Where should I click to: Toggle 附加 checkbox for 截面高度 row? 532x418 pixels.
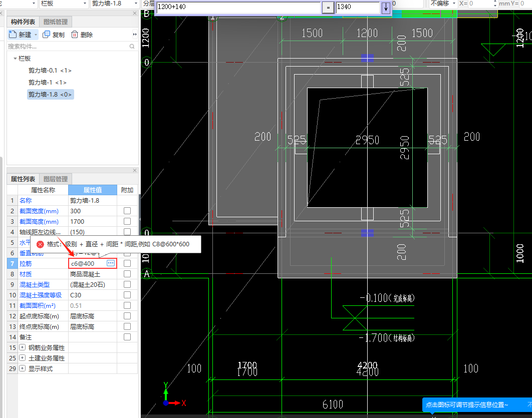tap(127, 221)
